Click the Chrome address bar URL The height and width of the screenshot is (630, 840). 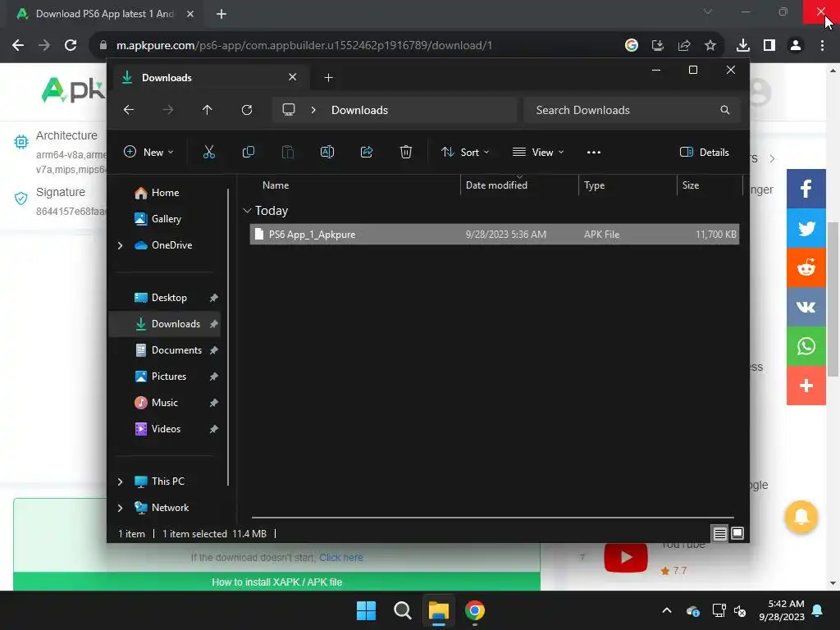click(304, 46)
